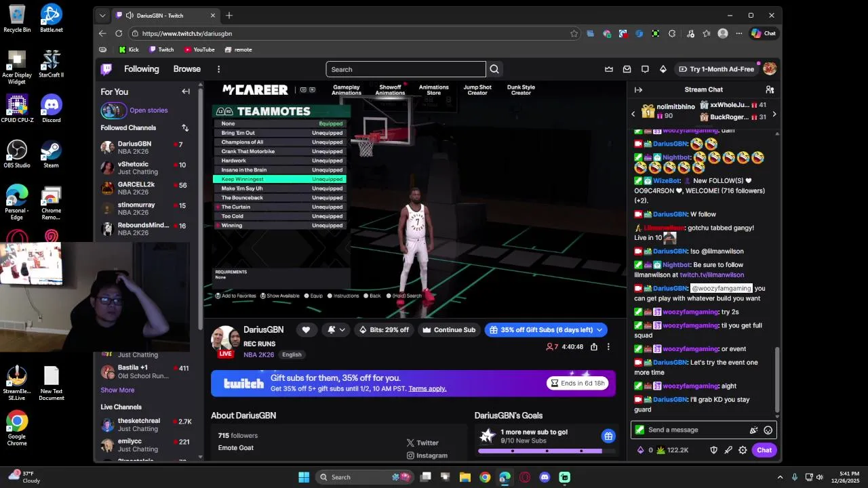Open the remote bookmark folder
The image size is (868, 488).
click(x=239, y=49)
